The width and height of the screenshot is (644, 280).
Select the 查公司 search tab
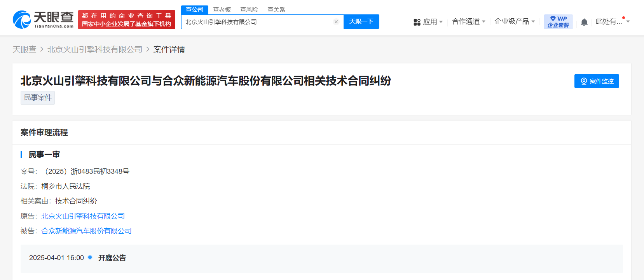[195, 10]
